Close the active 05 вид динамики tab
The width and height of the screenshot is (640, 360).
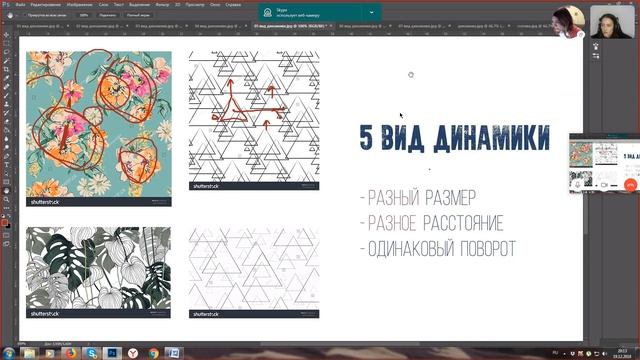331,26
